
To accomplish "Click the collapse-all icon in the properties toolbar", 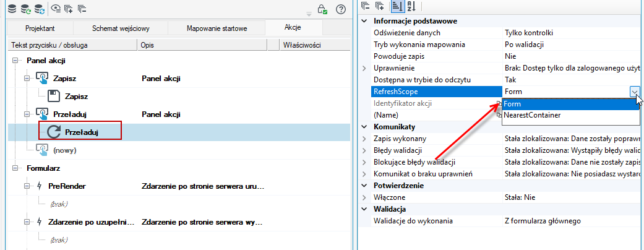I will [365, 6].
